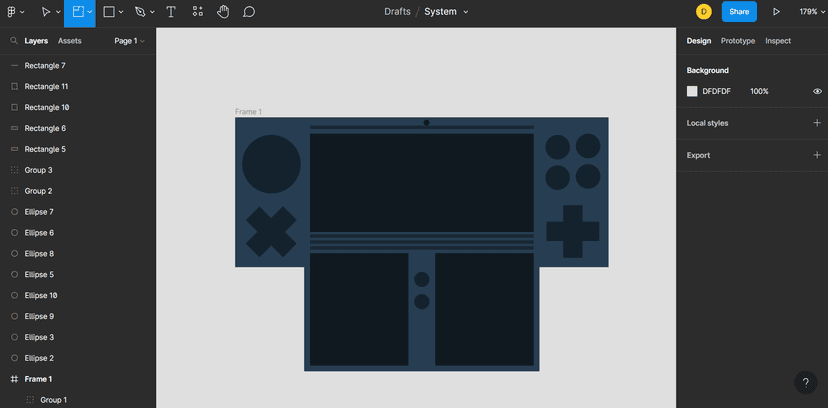The width and height of the screenshot is (828, 408).
Task: Open the 179% zoom dropdown
Action: click(808, 12)
